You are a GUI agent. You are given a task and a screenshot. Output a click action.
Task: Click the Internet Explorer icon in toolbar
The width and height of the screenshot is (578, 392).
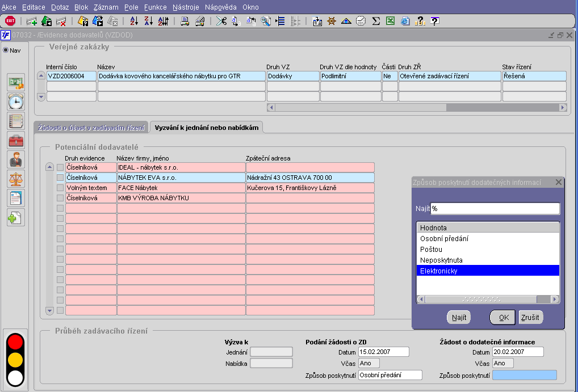(405, 22)
